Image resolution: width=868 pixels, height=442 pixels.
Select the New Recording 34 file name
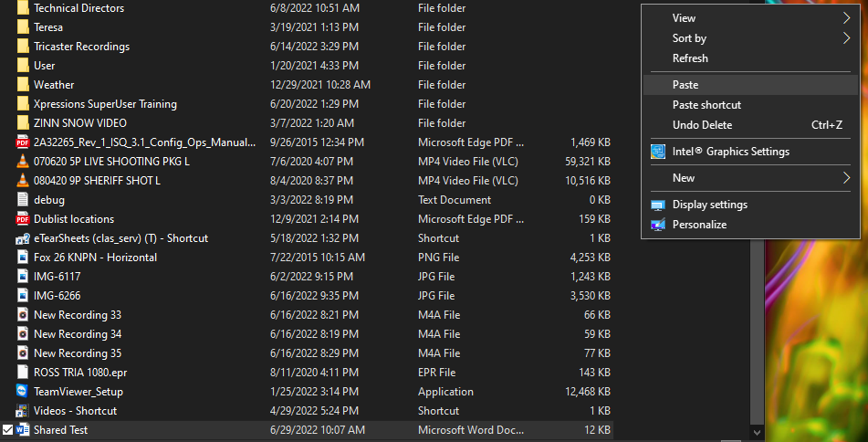[x=78, y=334]
